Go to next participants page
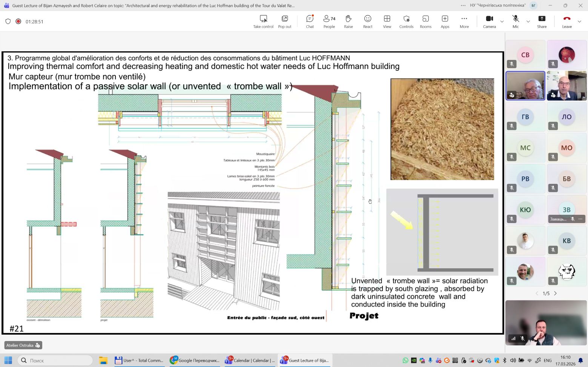The height and width of the screenshot is (367, 588). tap(555, 294)
